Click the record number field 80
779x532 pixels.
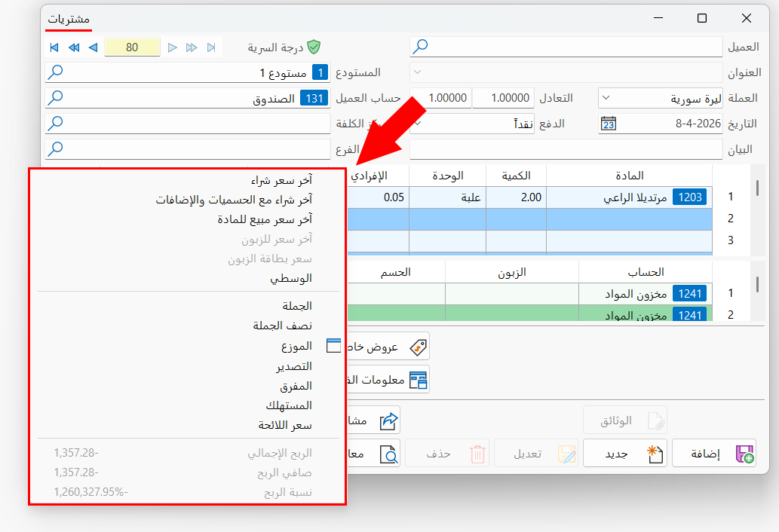(x=132, y=47)
